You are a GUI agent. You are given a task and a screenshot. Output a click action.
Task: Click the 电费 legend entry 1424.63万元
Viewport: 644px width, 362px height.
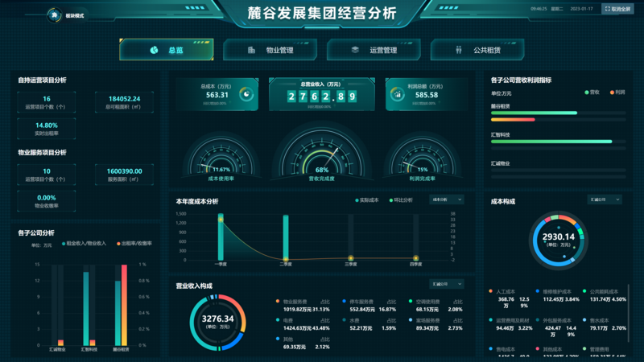(303, 324)
